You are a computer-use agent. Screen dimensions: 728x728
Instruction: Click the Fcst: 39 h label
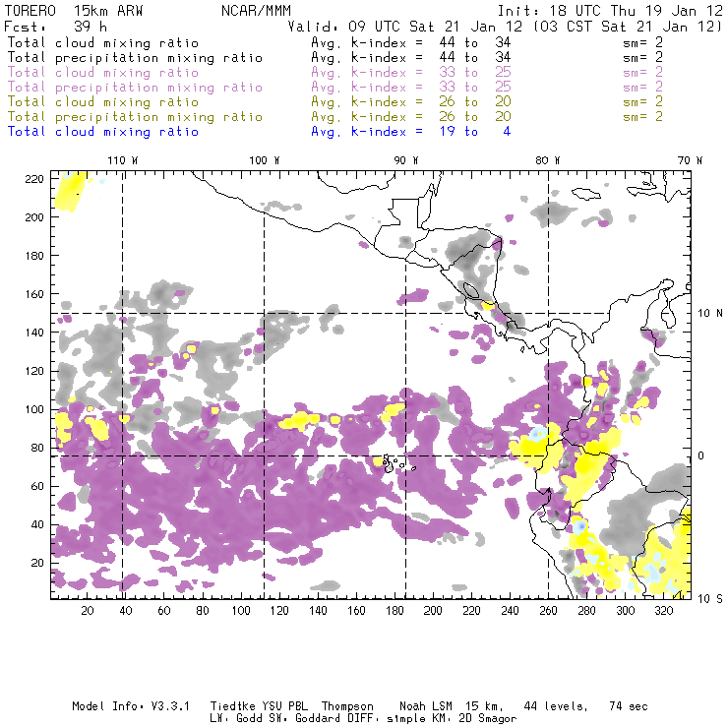coord(56,27)
